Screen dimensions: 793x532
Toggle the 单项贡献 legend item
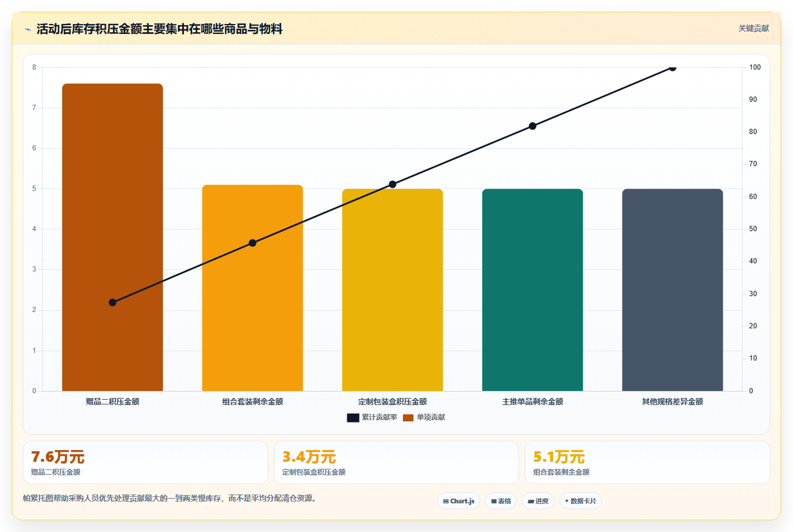coord(424,417)
